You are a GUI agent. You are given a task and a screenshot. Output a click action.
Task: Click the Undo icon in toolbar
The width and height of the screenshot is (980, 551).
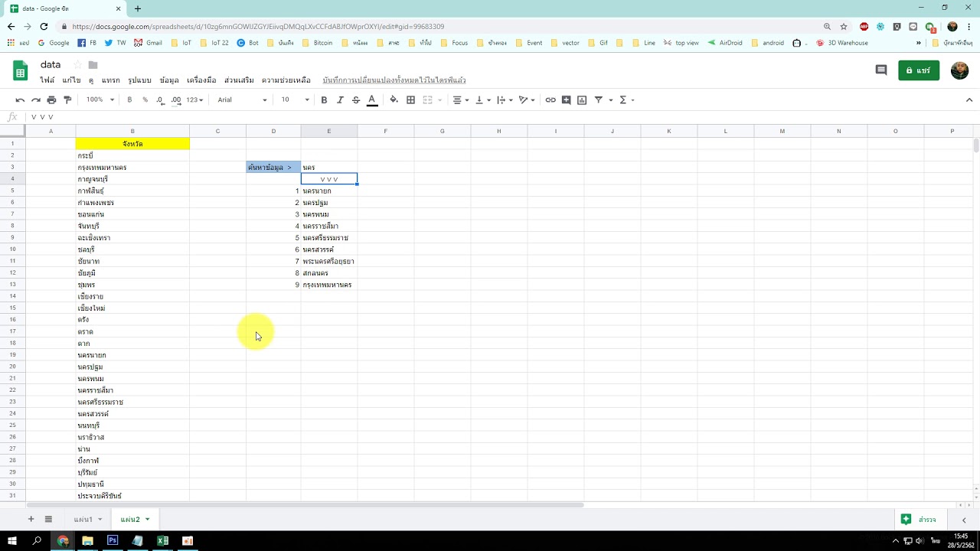coord(20,99)
